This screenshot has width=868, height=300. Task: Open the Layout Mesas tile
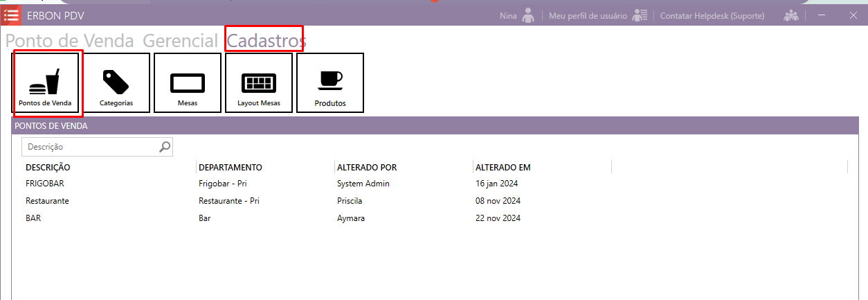259,83
